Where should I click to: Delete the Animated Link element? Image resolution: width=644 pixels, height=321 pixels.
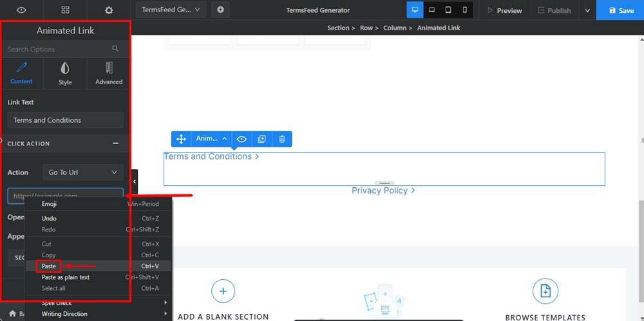pos(282,139)
